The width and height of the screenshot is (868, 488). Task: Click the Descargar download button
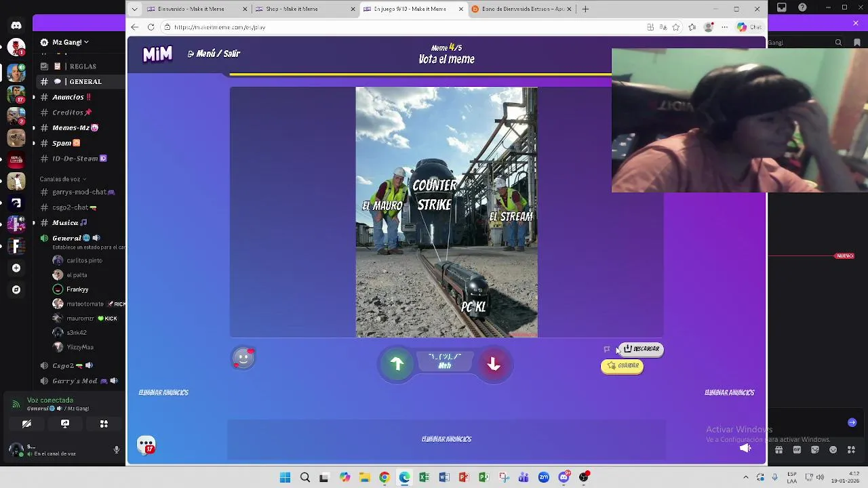point(642,349)
